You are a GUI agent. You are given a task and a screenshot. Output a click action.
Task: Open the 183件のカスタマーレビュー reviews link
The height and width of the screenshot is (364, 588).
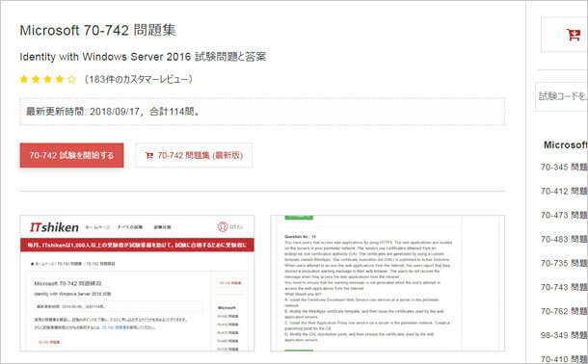[x=139, y=79]
